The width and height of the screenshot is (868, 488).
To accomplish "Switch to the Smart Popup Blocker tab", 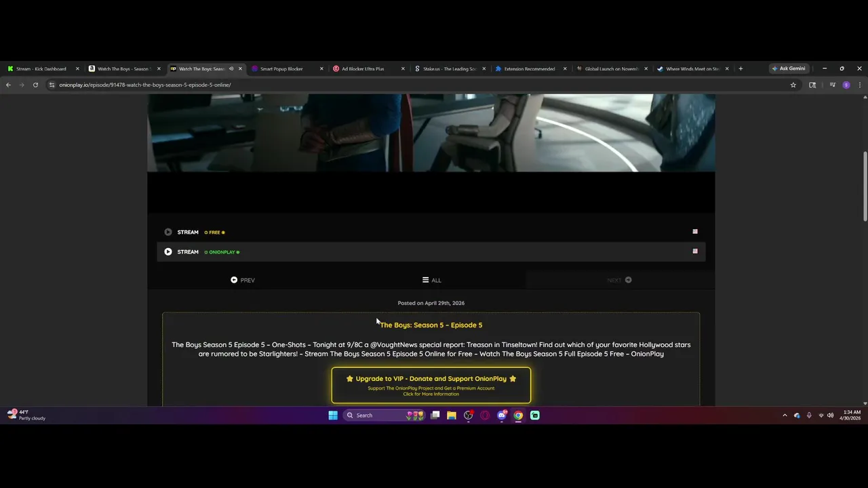I will pos(281,68).
